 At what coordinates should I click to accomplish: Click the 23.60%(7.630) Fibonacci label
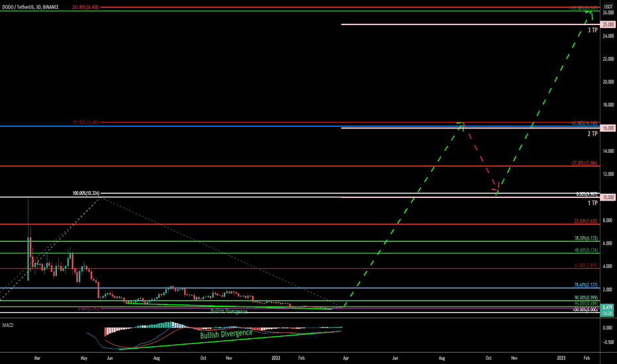pyautogui.click(x=586, y=221)
